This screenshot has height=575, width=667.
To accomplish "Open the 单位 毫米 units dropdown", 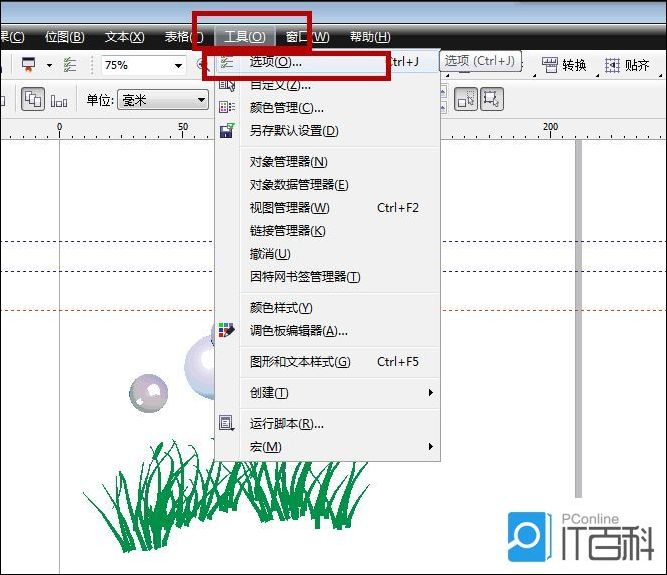I will [163, 100].
